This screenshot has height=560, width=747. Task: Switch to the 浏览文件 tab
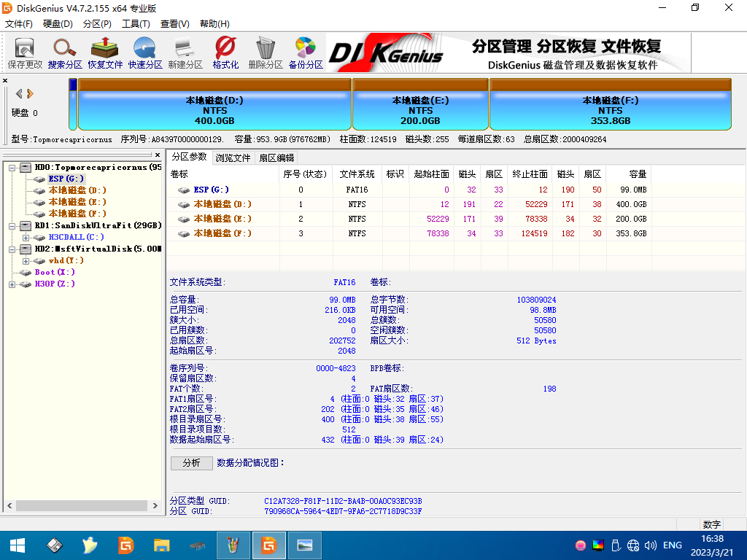coord(233,157)
